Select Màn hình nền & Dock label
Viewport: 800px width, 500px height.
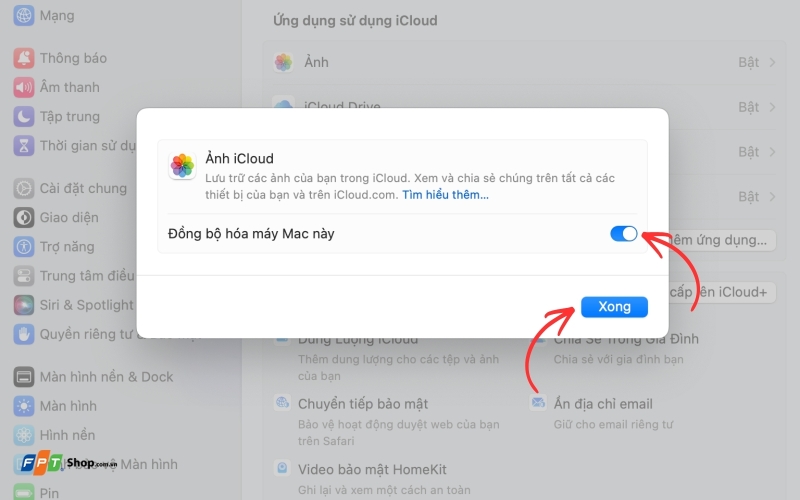(107, 377)
